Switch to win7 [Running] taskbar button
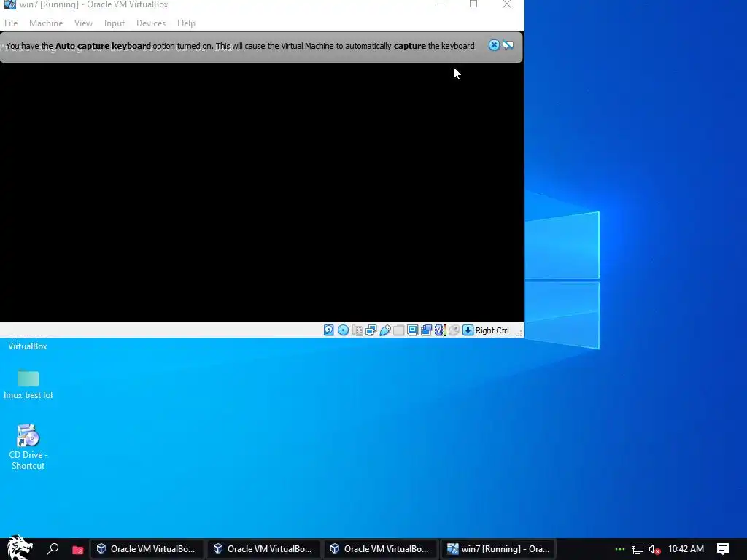 pyautogui.click(x=498, y=549)
